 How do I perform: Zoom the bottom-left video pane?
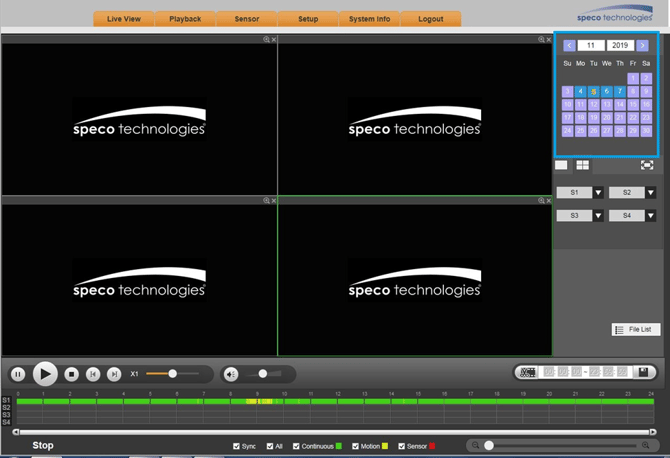point(266,200)
